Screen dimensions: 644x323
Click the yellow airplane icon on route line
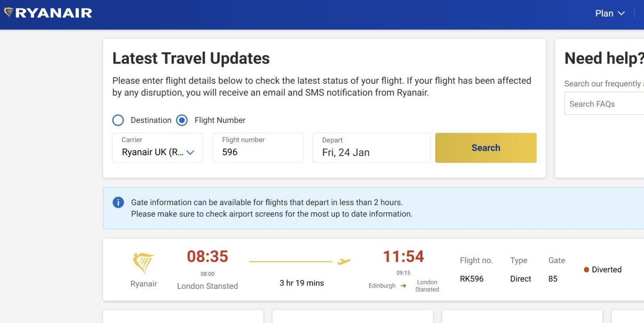tap(344, 262)
